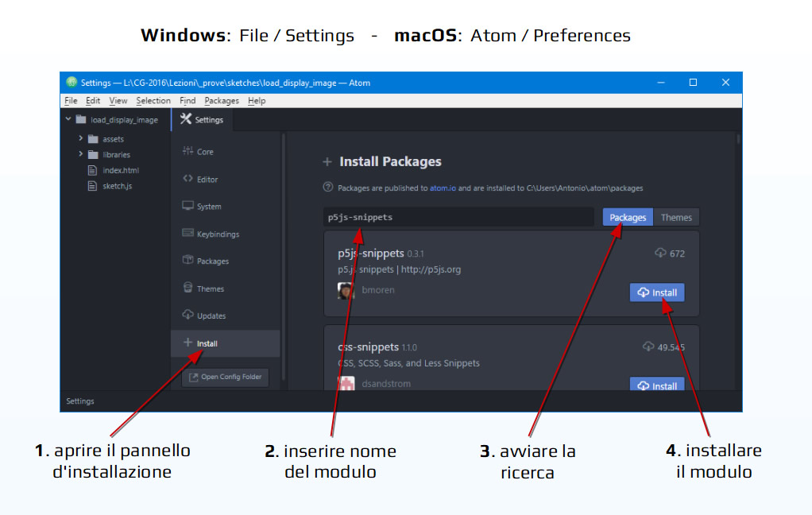
Task: Click the bmoren author name
Action: pyautogui.click(x=378, y=290)
